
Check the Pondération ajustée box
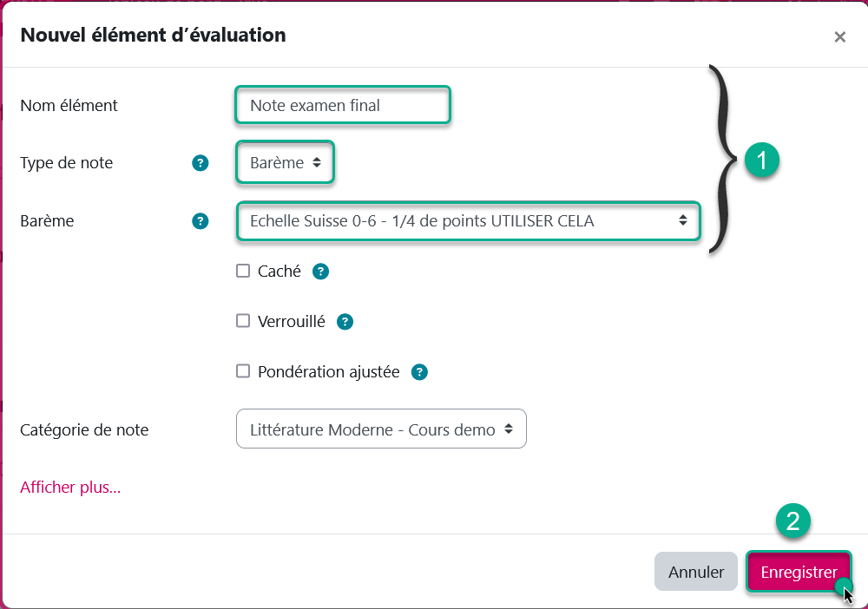coord(243,372)
